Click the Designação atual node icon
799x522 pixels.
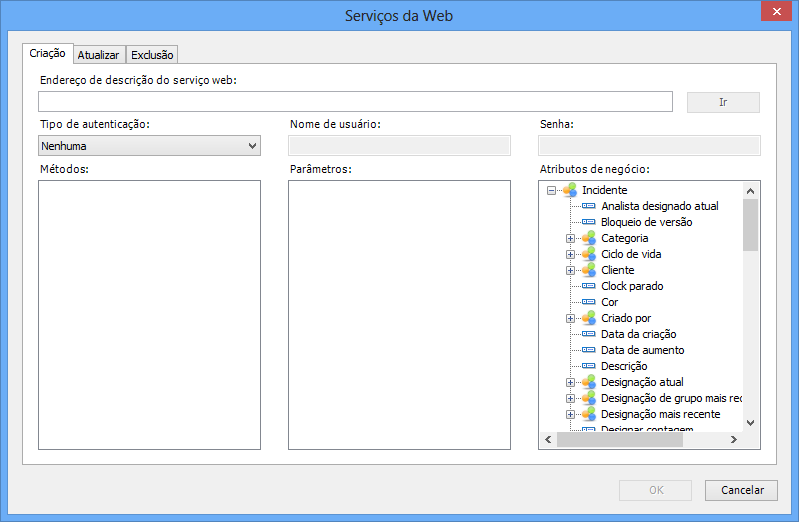[x=589, y=382]
